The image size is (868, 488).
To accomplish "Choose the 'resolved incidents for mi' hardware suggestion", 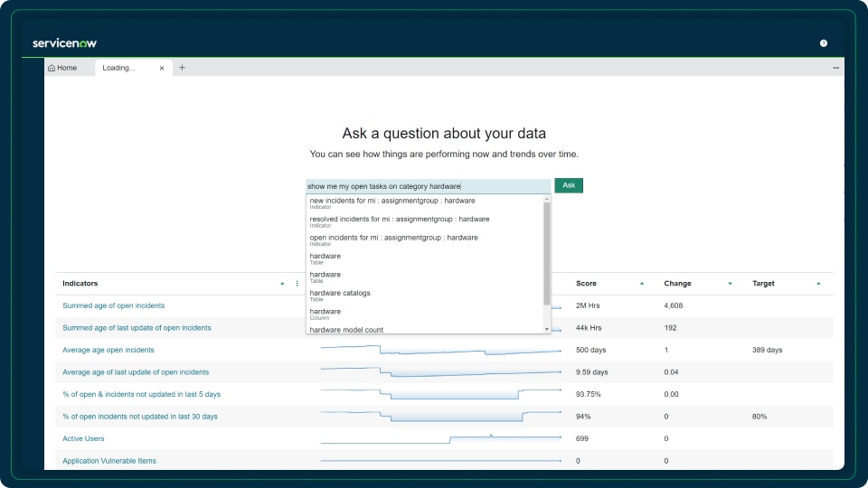I will tap(399, 220).
